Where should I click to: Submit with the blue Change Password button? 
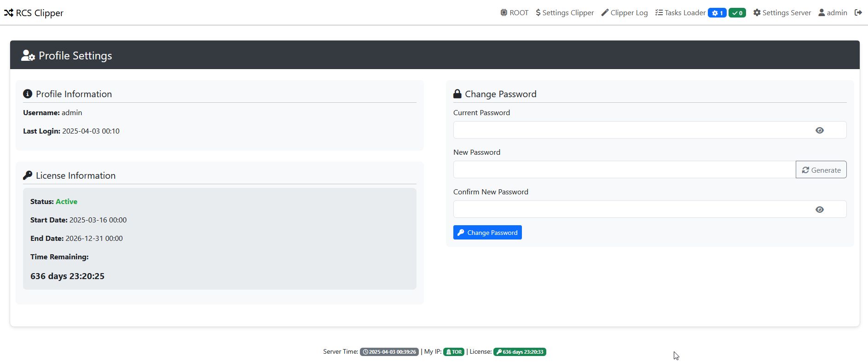pos(487,233)
